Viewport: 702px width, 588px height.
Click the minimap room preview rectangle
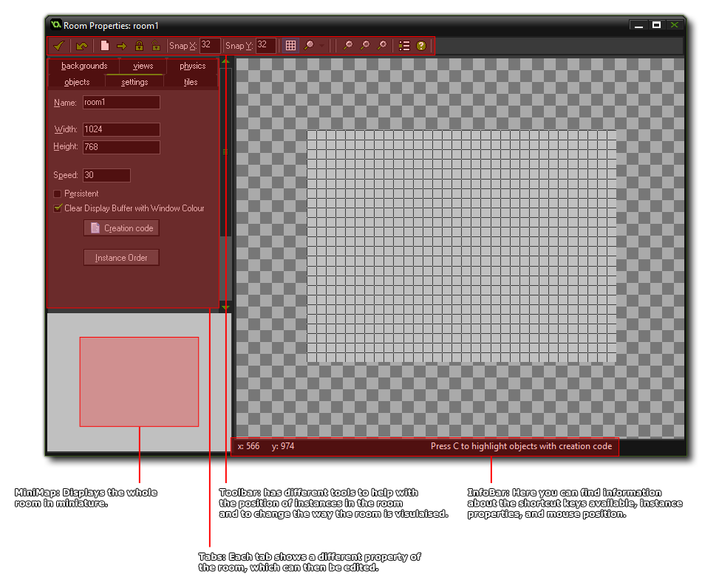tap(139, 382)
